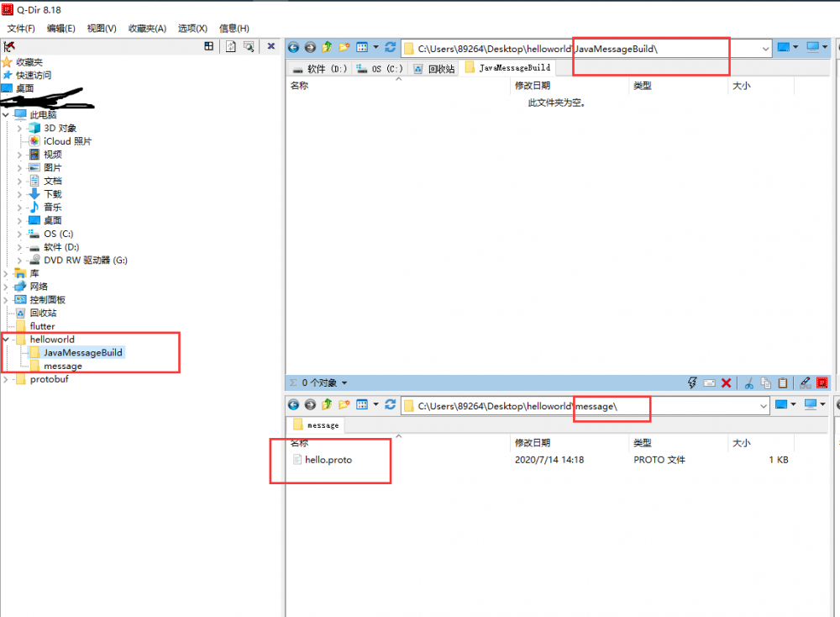The width and height of the screenshot is (840, 617).
Task: Open view mode dropdown arrow in top pane
Action: tap(375, 47)
